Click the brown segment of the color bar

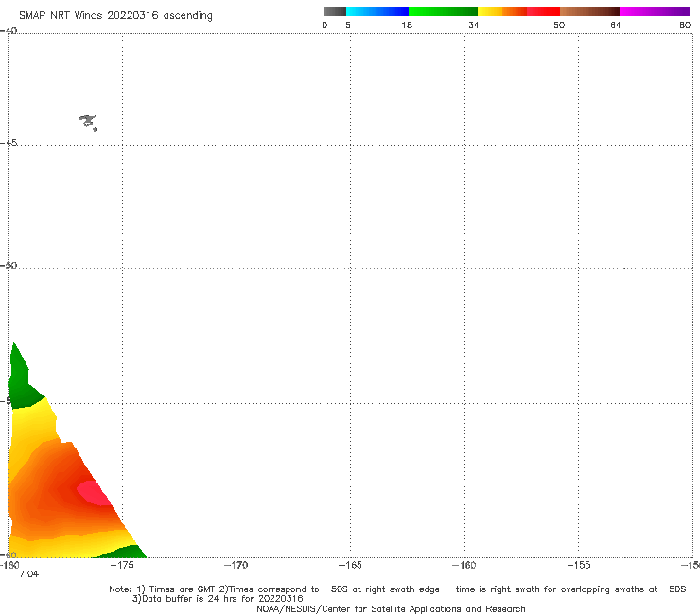click(x=589, y=11)
